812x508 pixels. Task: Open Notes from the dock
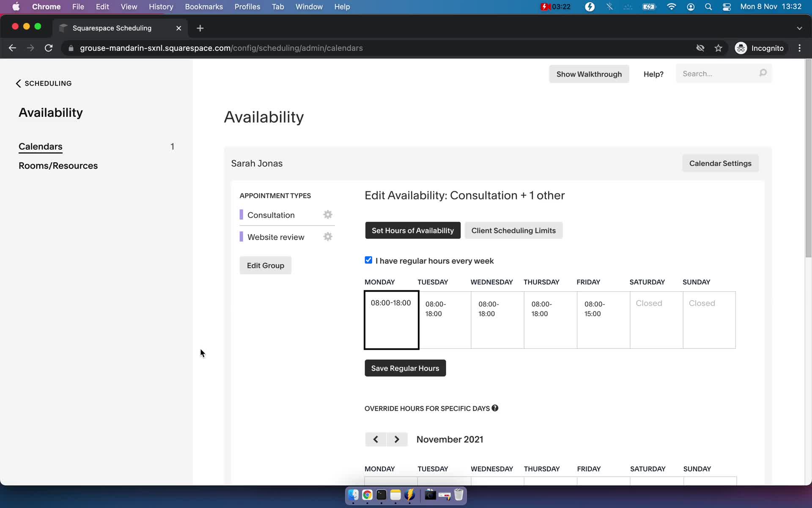pos(395,495)
